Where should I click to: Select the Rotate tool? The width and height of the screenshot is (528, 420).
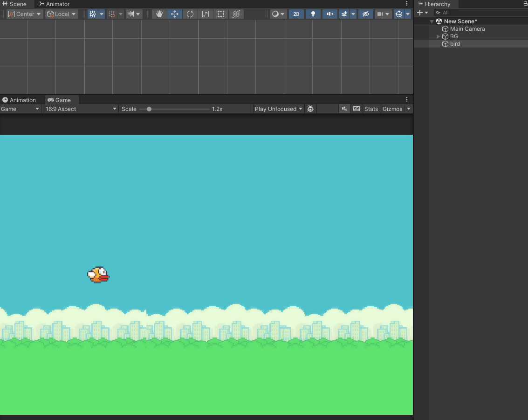[190, 14]
